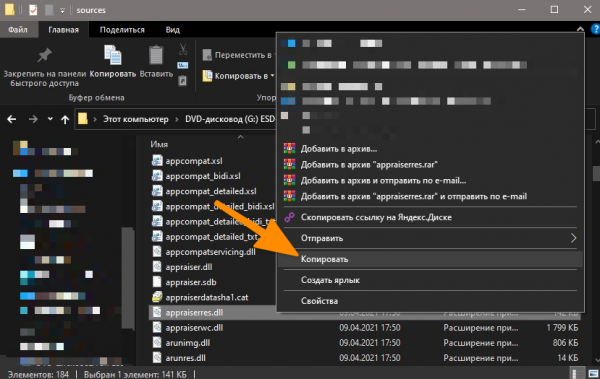Image resolution: width=600 pixels, height=379 pixels.
Task: Click the scissors cut icon
Action: pyautogui.click(x=183, y=49)
